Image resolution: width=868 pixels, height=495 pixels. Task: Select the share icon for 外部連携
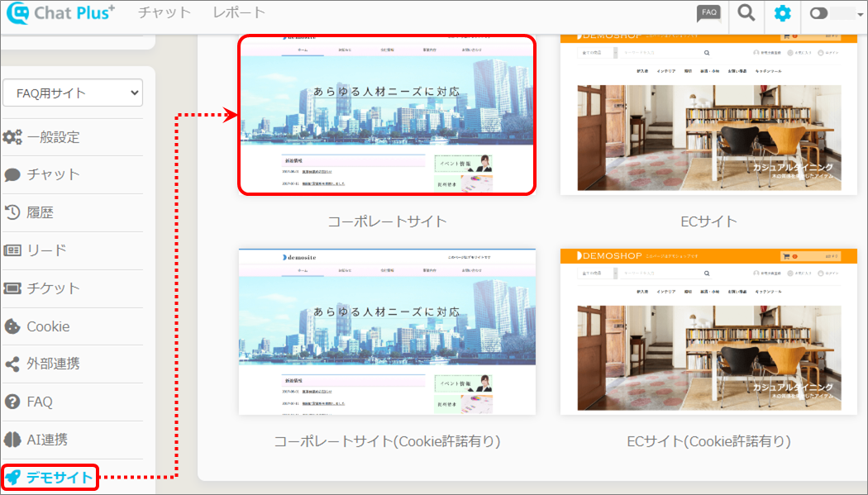pyautogui.click(x=12, y=364)
